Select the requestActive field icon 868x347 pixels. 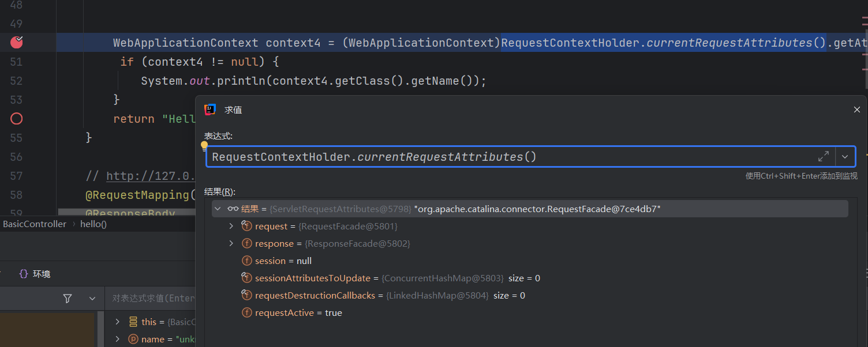tap(246, 312)
